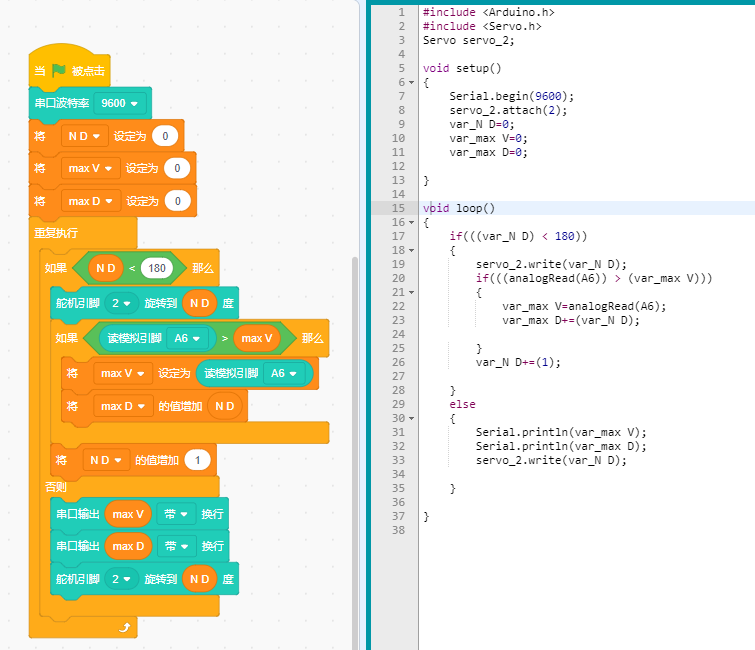Collapse the inner if fold arrow at line 21
Image resolution: width=755 pixels, height=650 pixels.
[412, 292]
